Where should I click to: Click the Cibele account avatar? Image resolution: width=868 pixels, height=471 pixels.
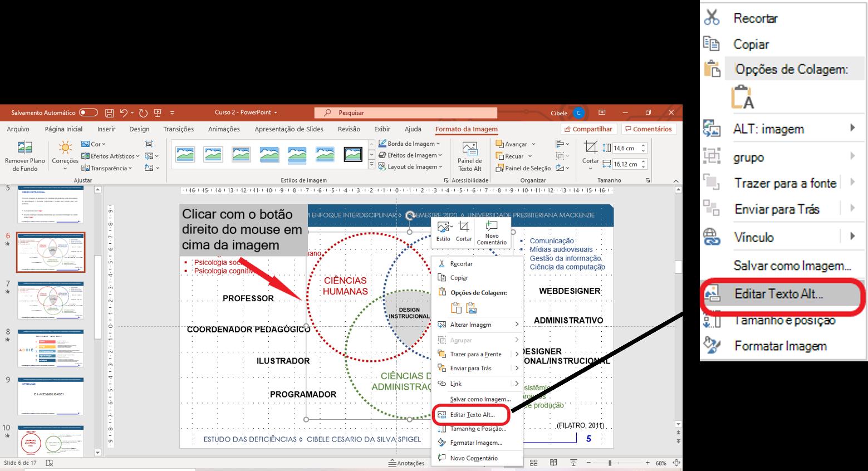pyautogui.click(x=579, y=113)
